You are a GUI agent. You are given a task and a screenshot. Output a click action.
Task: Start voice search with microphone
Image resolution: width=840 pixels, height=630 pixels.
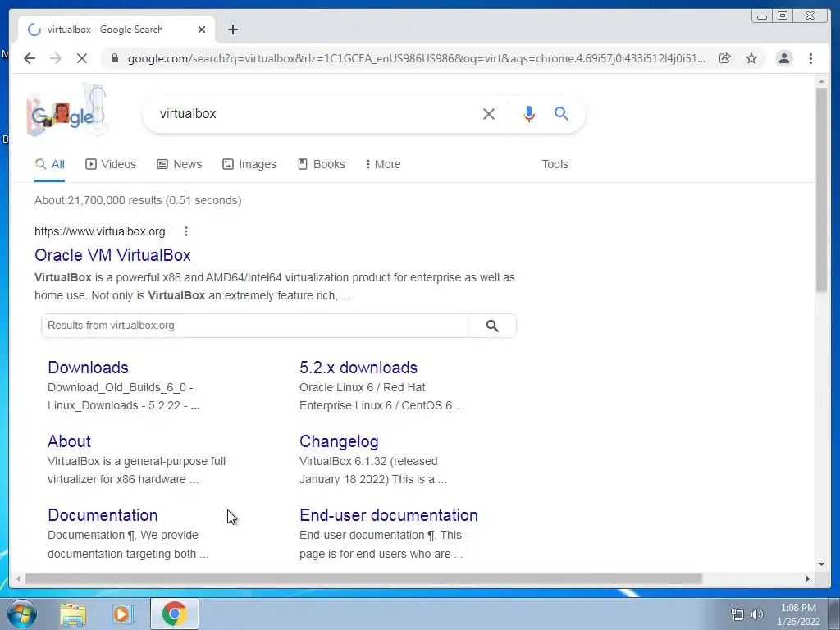click(x=529, y=113)
